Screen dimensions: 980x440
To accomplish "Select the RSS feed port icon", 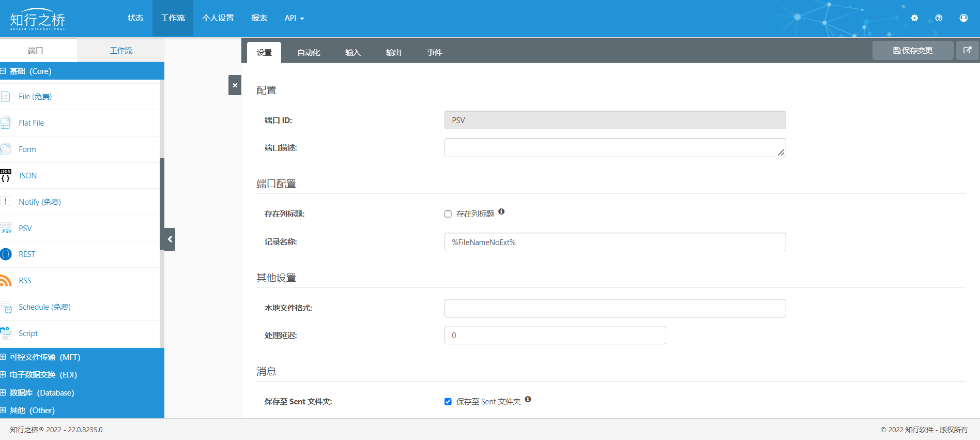I will 6,280.
